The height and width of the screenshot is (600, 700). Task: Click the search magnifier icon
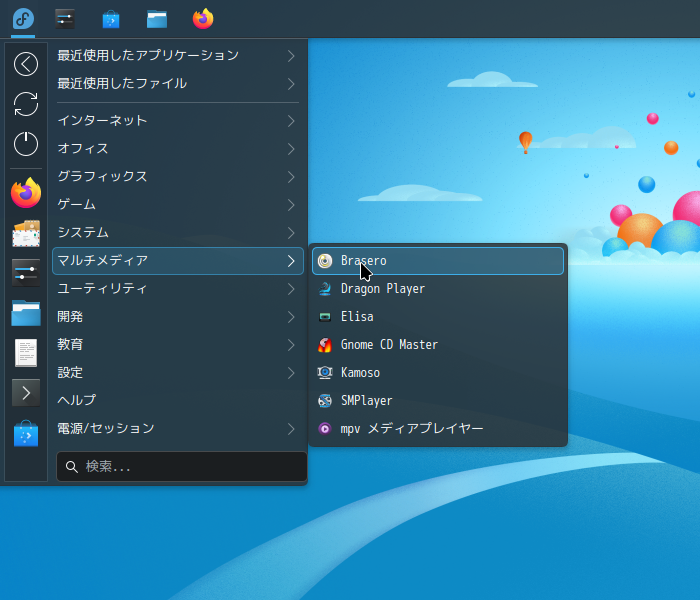pos(71,467)
